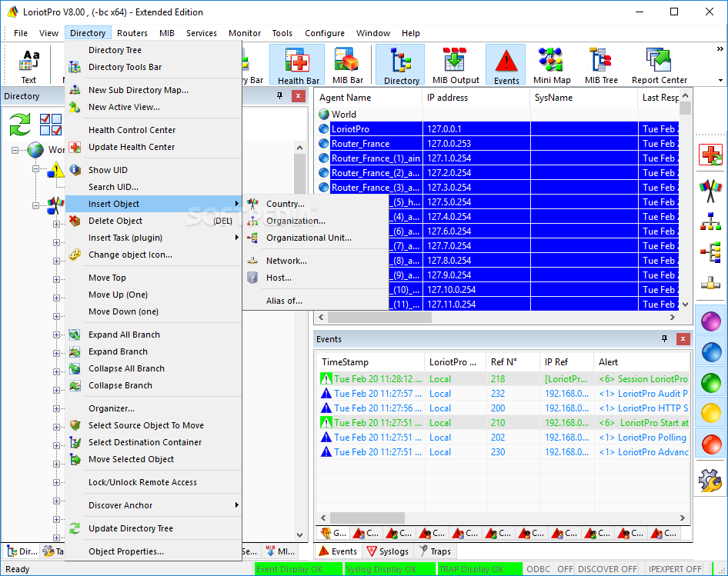Select the red sphere in right sidebar
This screenshot has height=576, width=728.
(x=711, y=444)
